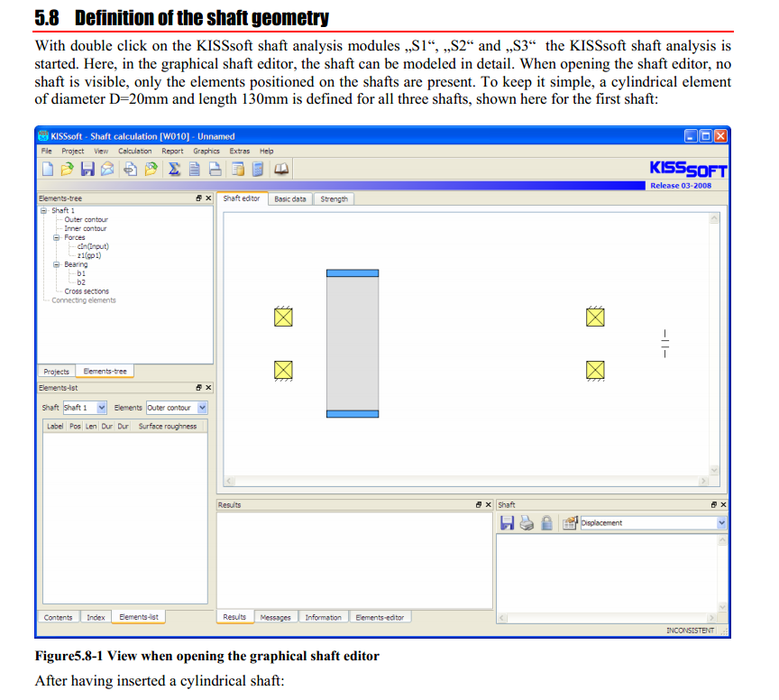Click the Calculate sigma icon in toolbar
This screenshot has width=779, height=700.
pyautogui.click(x=172, y=169)
